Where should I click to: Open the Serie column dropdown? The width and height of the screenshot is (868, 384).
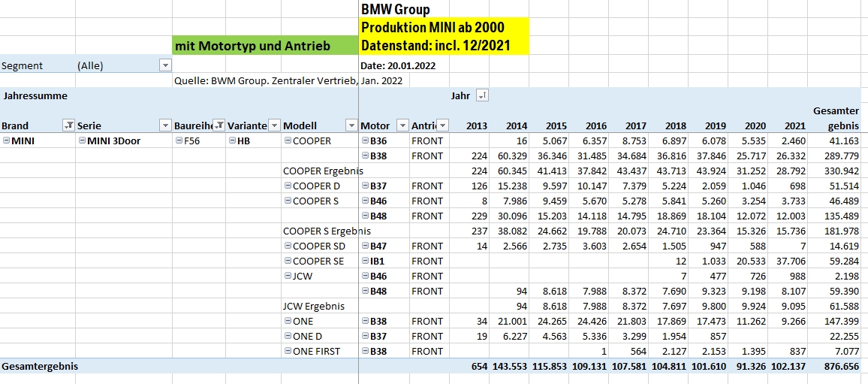164,125
